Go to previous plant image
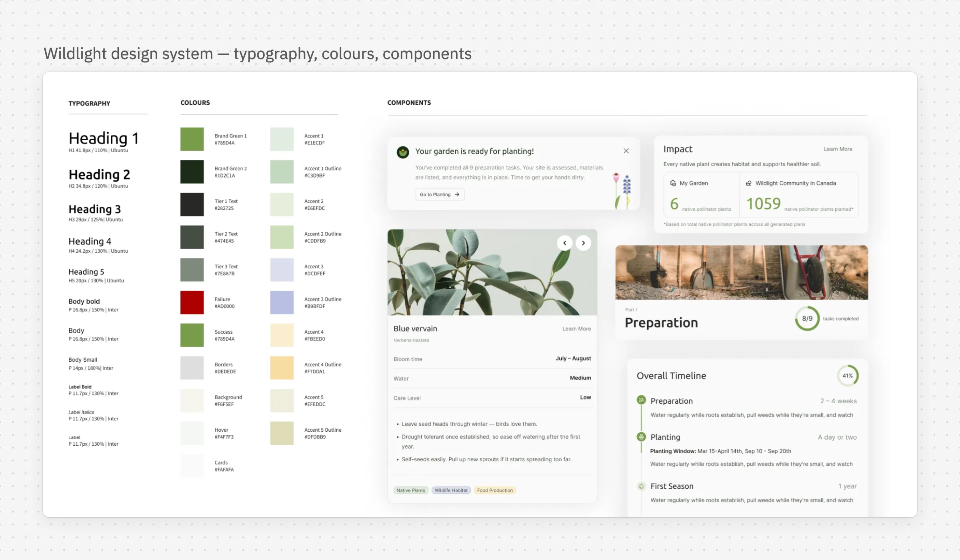This screenshot has height=560, width=960. point(564,243)
